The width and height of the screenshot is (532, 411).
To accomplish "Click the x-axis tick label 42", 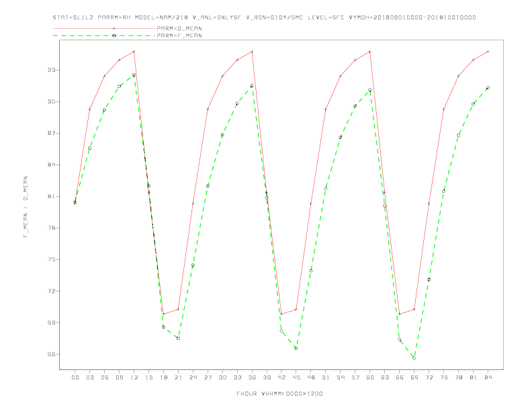I will (x=281, y=377).
